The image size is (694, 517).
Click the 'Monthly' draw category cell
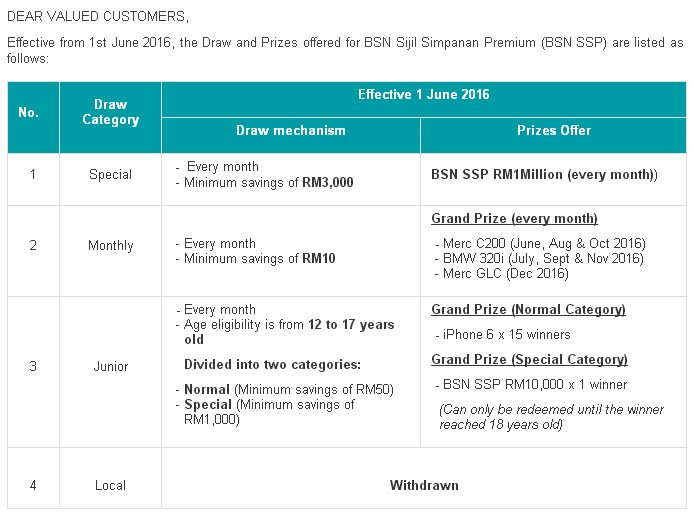(x=111, y=245)
